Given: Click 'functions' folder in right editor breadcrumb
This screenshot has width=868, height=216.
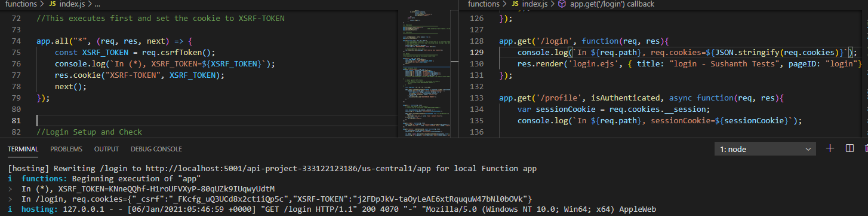Looking at the screenshot, I should pos(484,4).
